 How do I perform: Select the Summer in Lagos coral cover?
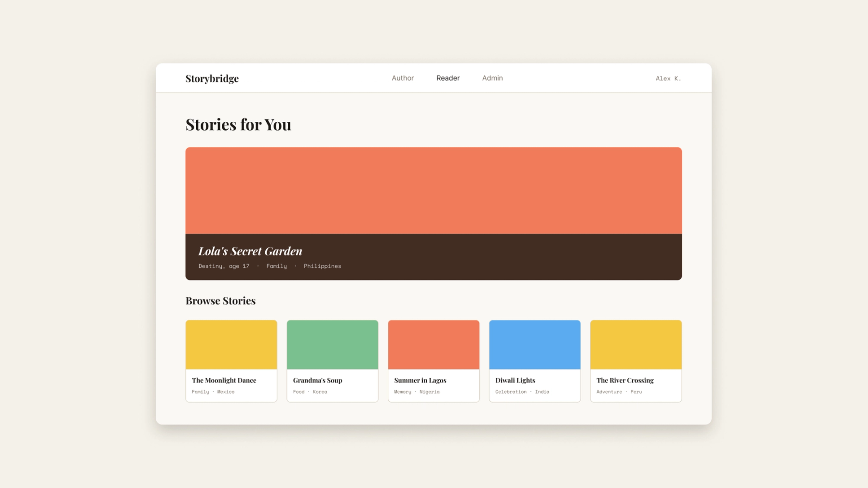pyautogui.click(x=434, y=345)
